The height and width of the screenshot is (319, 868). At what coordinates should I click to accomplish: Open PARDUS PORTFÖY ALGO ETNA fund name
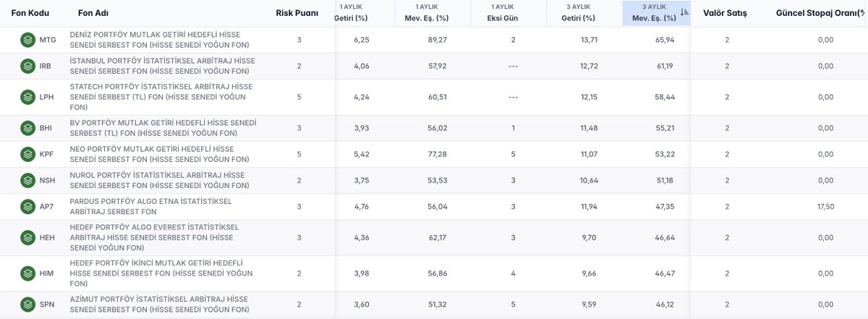[150, 206]
